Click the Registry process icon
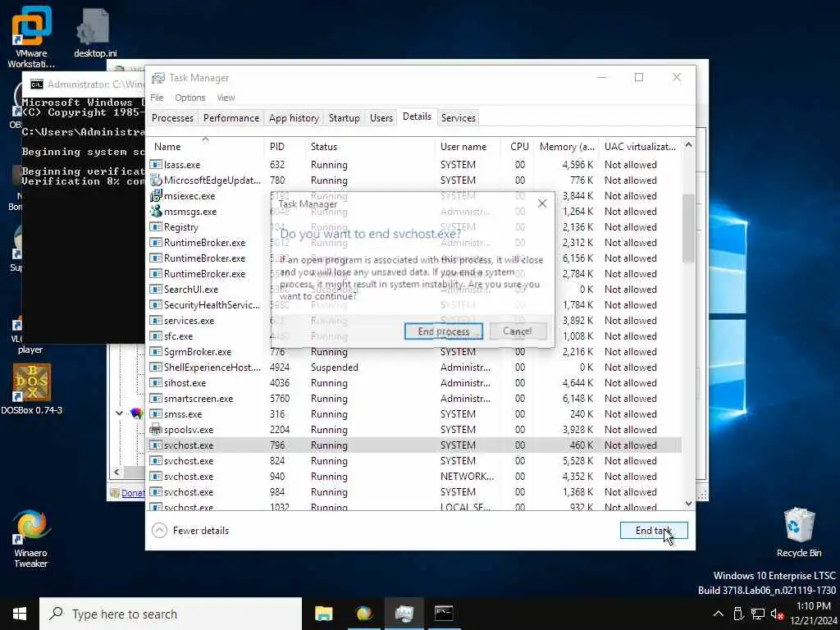The height and width of the screenshot is (630, 840). coord(155,226)
